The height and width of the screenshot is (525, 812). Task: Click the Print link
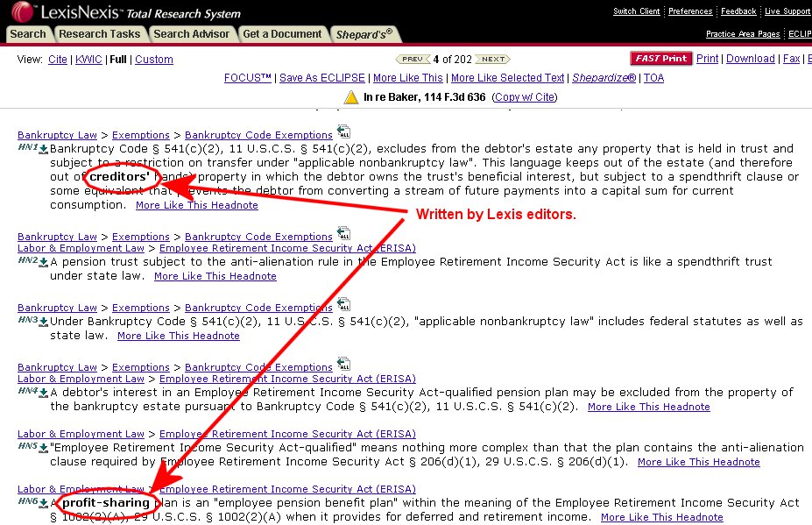click(x=708, y=59)
